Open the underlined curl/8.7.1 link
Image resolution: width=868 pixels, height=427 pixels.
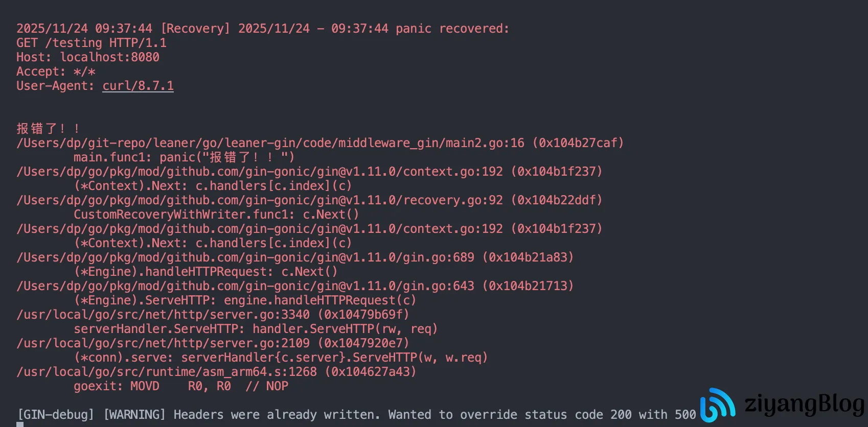click(x=138, y=86)
